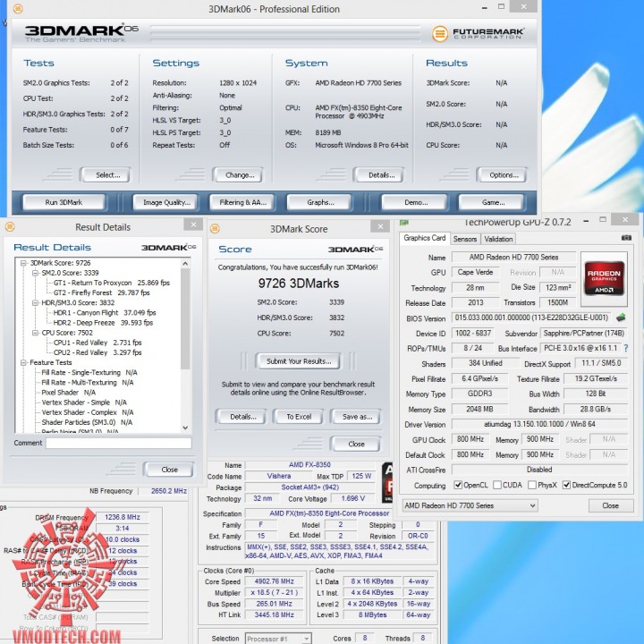644x644 pixels.
Task: Collapse the SM2.0 Score: 3339 node
Action: coord(35,273)
